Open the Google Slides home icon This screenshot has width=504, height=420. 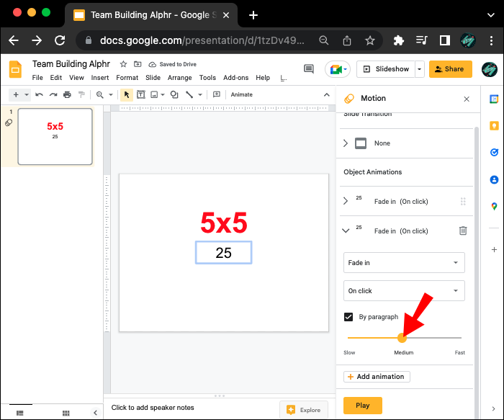[x=15, y=69]
